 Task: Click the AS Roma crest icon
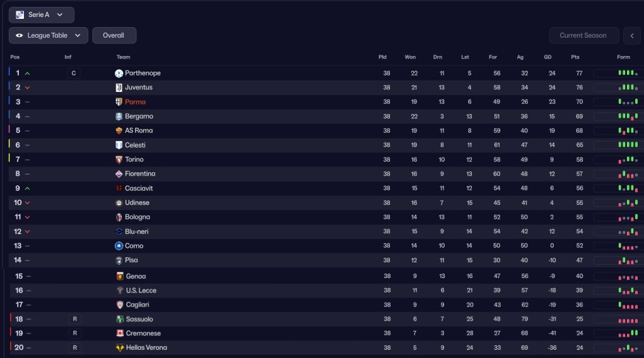coord(119,131)
